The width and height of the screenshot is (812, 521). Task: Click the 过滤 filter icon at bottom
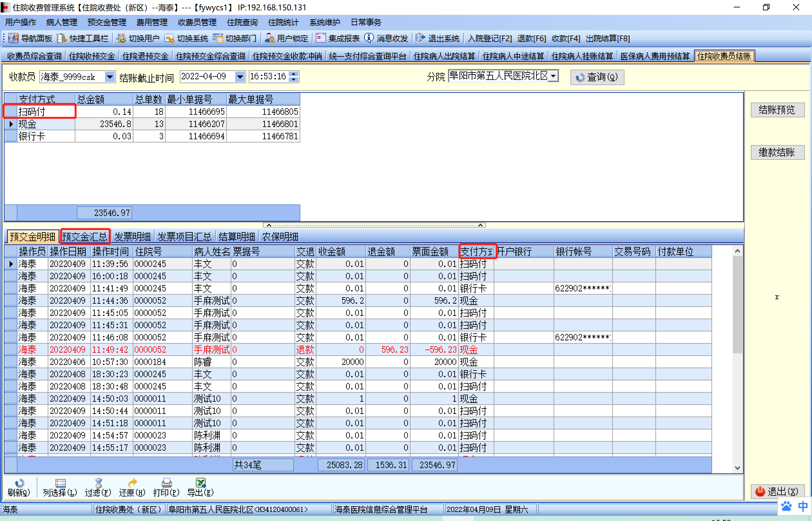point(98,483)
